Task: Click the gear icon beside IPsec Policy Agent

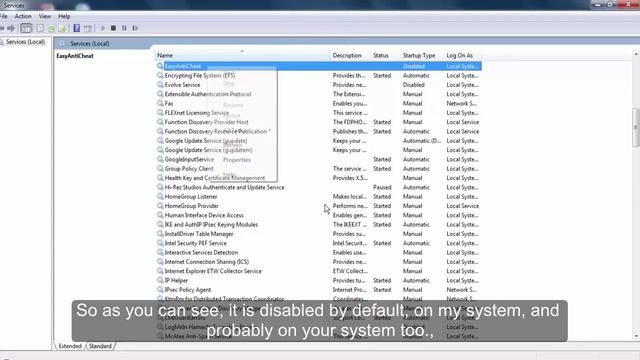Action: [x=160, y=290]
